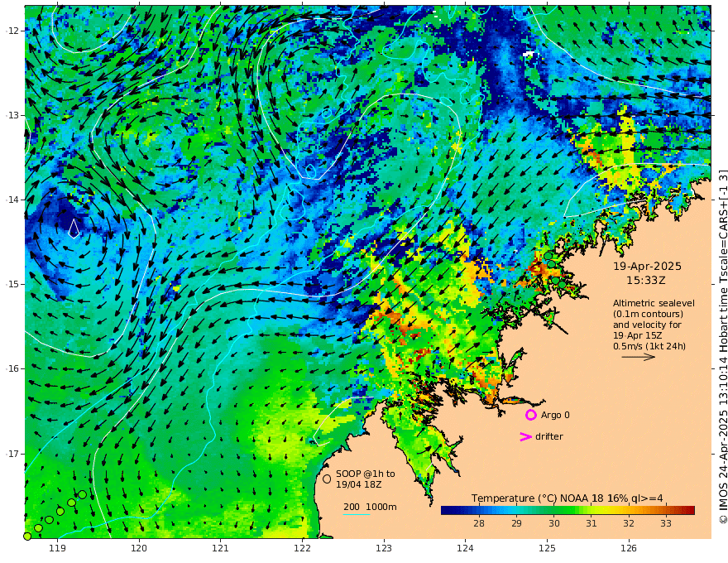Screen dimensions: 728x563
Task: Click longitude axis label 119
Action: (57, 548)
